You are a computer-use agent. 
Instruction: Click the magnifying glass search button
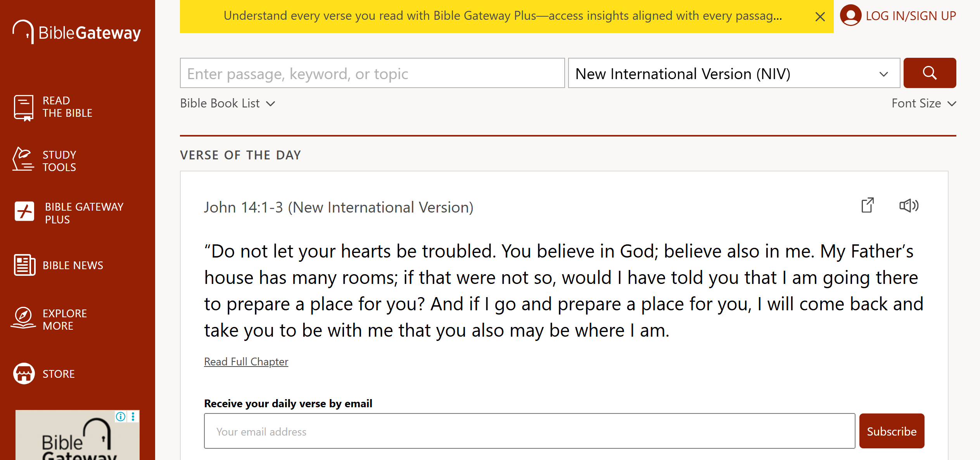[x=929, y=73]
